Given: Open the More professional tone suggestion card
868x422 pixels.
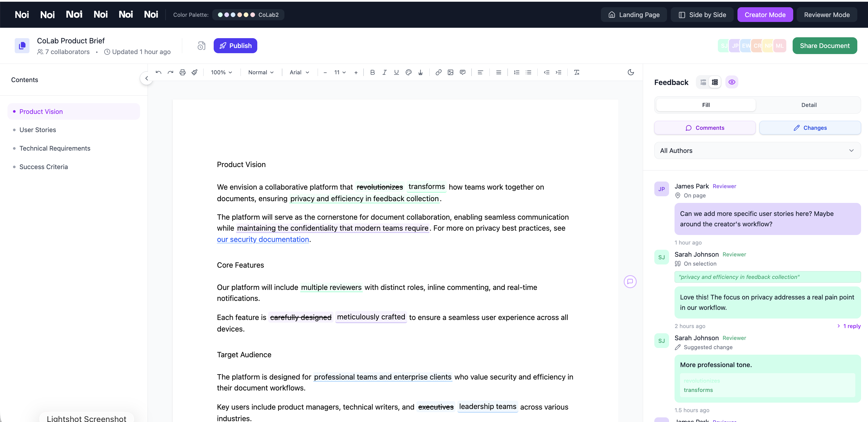Looking at the screenshot, I should pyautogui.click(x=767, y=378).
